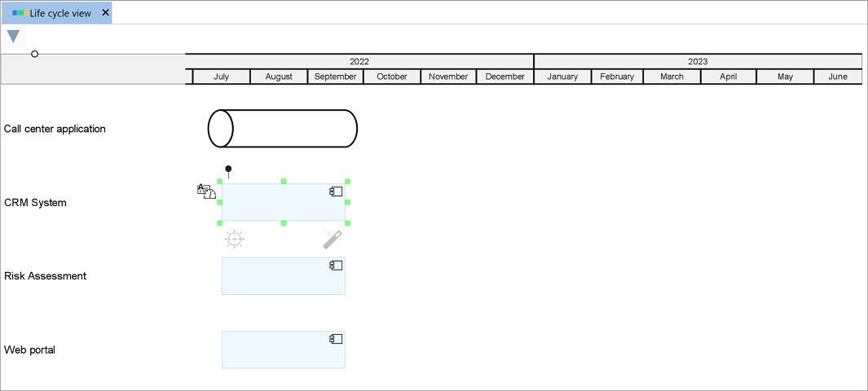Click the 2023 year header
The image size is (868, 391).
click(x=698, y=61)
